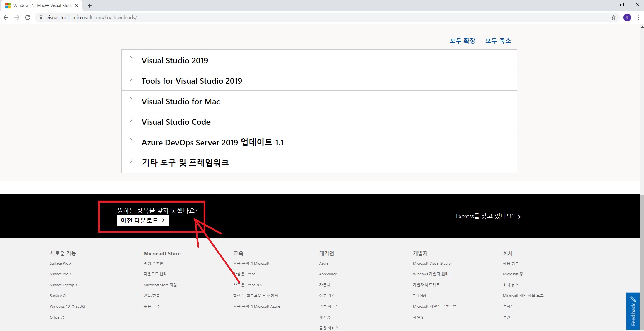View site info via the lock icon
644x331 pixels.
point(41,17)
